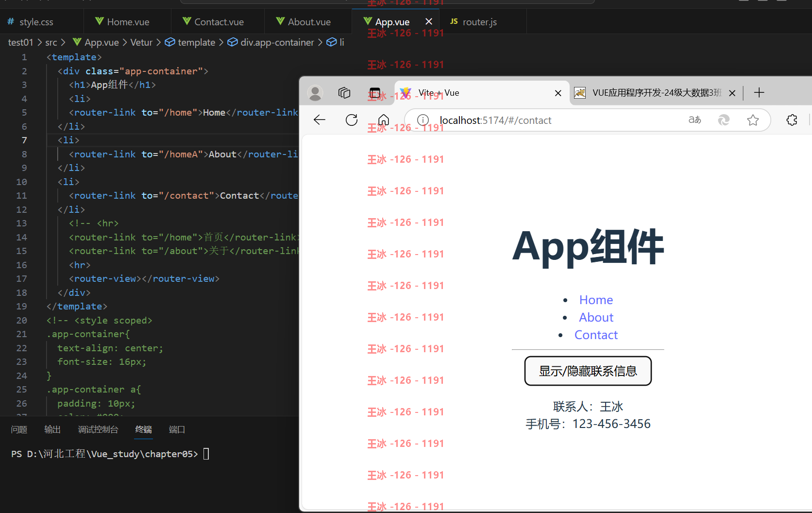Click div.app-container in the breadcrumb

[271, 42]
